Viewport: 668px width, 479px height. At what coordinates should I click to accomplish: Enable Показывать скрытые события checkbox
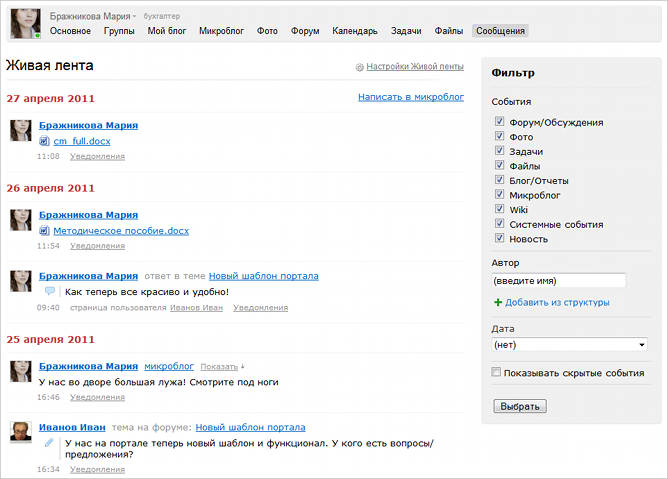pos(498,373)
